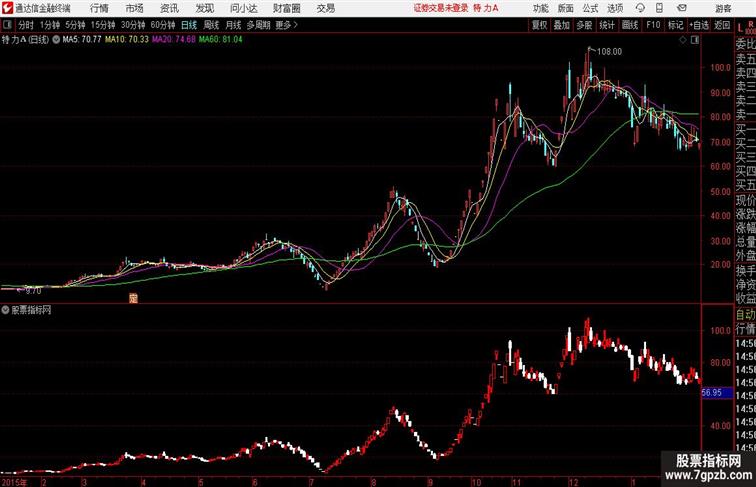This screenshot has height=487, width=756.
Task: Open the 多周期 multi-period view
Action: pos(258,25)
